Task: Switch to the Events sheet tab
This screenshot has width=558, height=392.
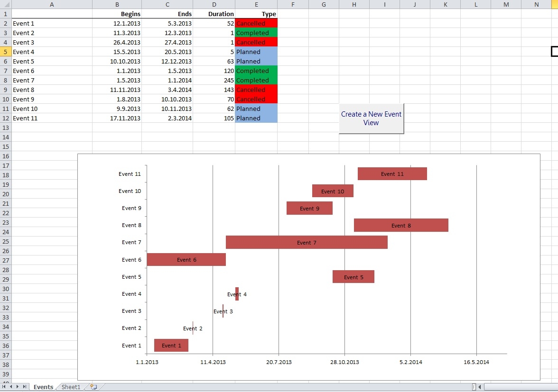Action: 43,387
